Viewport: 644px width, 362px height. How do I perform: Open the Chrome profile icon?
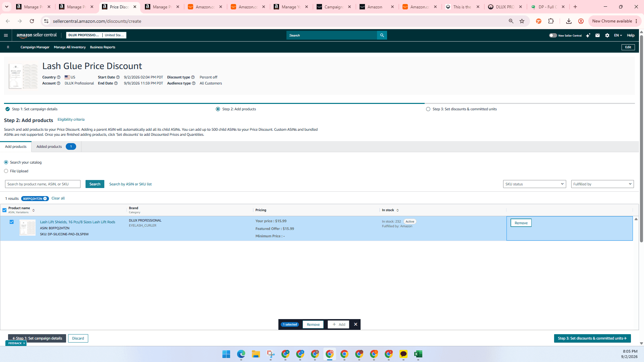pyautogui.click(x=581, y=21)
